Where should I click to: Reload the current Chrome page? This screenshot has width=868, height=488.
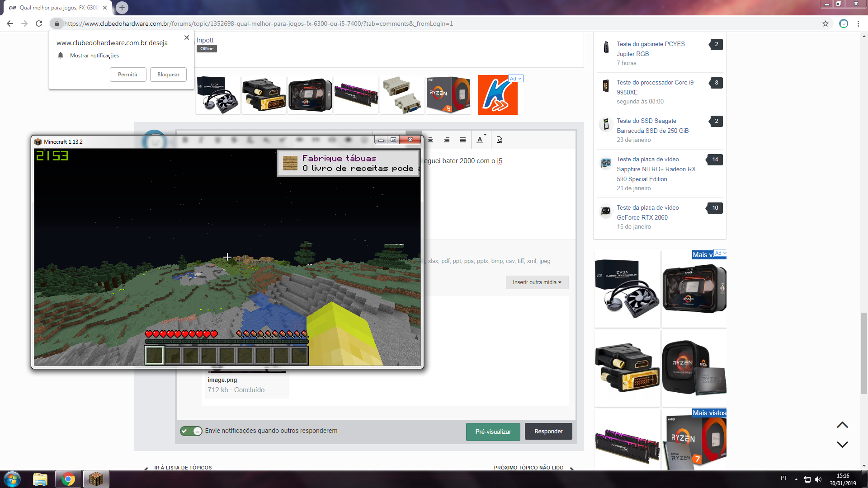coord(39,23)
